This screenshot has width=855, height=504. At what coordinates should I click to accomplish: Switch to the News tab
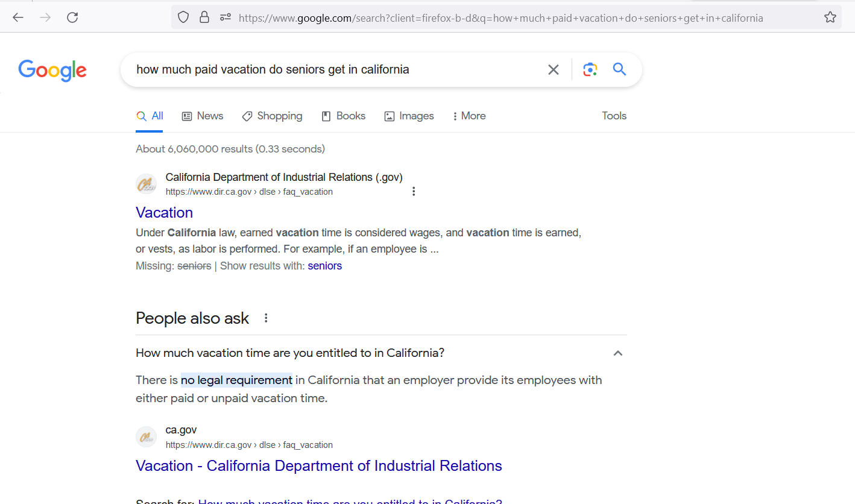203,116
